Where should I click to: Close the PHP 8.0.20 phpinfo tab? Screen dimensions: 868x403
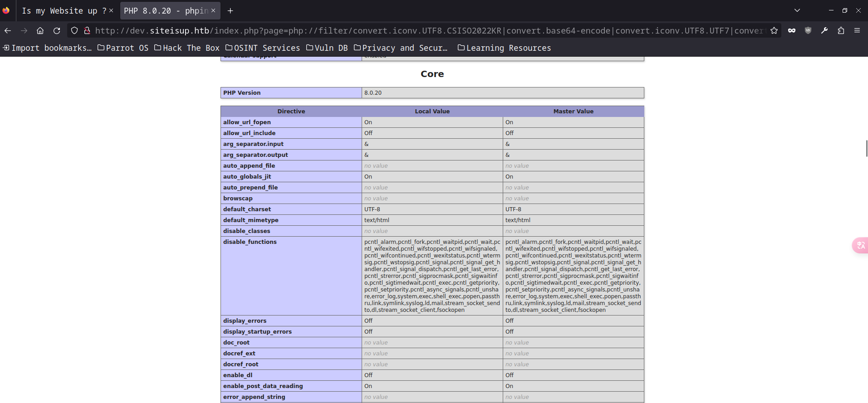(x=213, y=10)
